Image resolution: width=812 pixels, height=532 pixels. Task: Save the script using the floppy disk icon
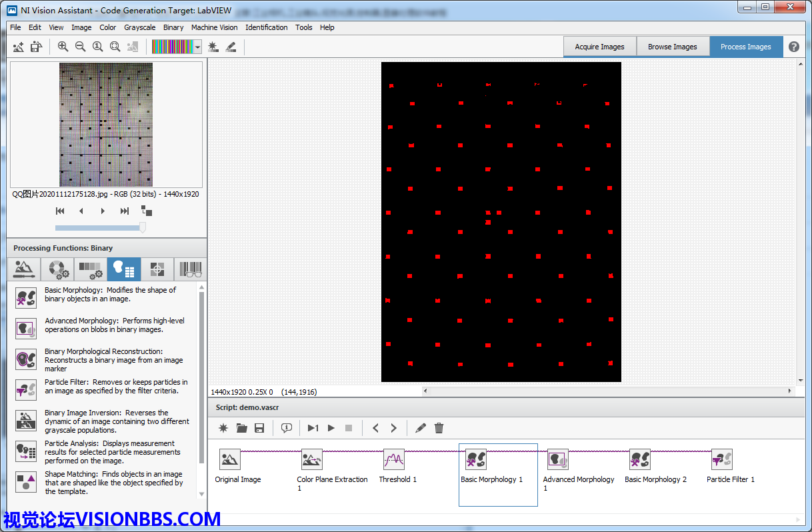[259, 428]
